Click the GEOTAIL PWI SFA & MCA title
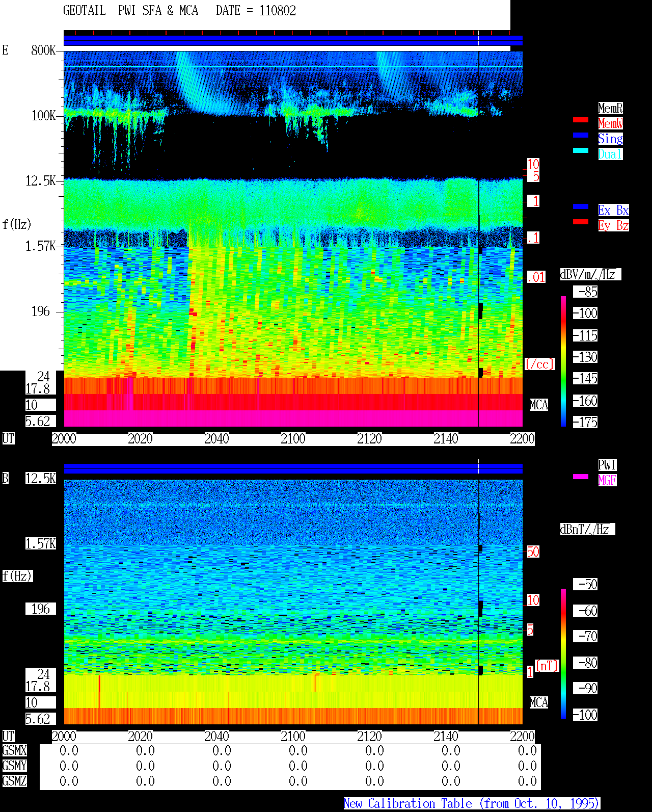This screenshot has width=652, height=812. pyautogui.click(x=130, y=11)
